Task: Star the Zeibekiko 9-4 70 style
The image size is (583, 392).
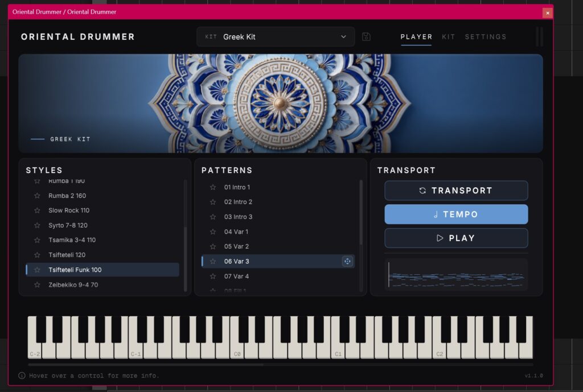Action: point(37,284)
